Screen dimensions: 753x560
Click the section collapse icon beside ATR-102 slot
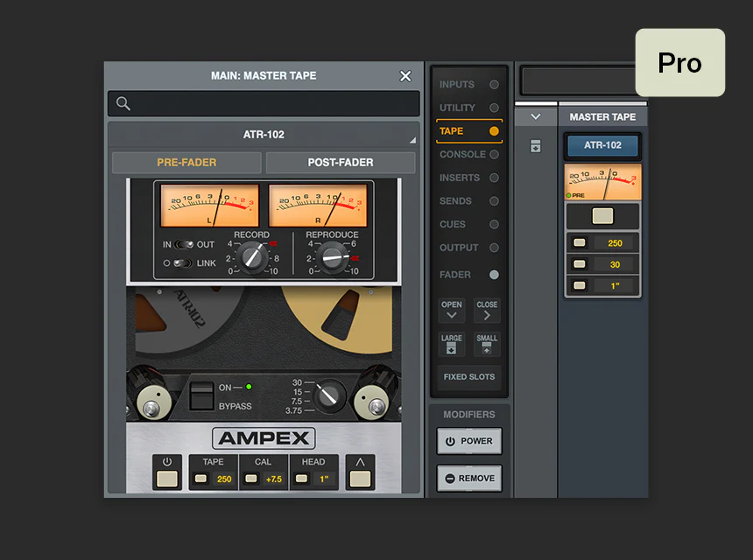pos(536,146)
